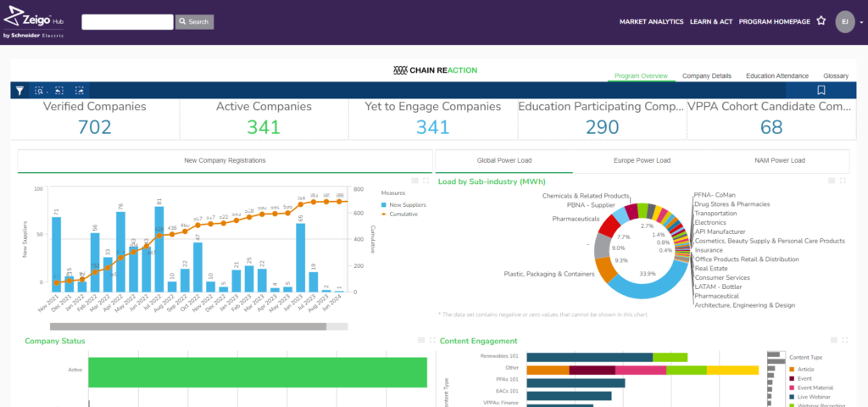Viewport: 868px width, 407px height.
Task: Click New Suppliers legend blue swatch
Action: 384,205
